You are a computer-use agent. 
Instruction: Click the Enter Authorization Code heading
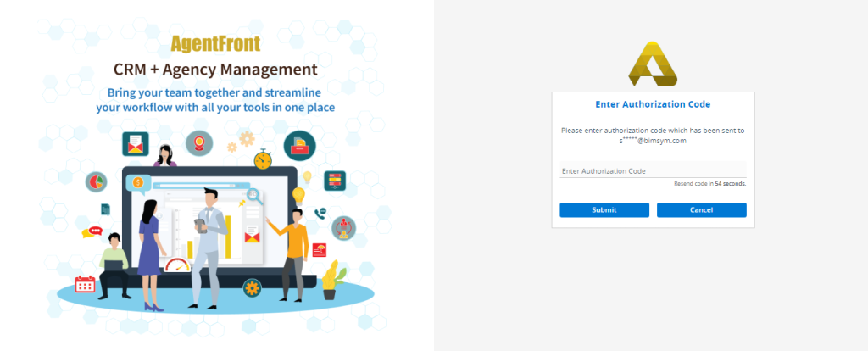[x=653, y=104]
